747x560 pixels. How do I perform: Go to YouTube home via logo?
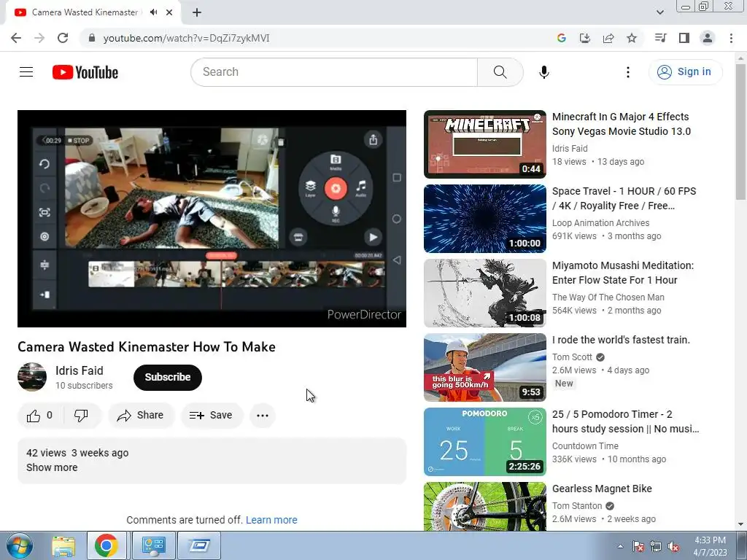(85, 72)
